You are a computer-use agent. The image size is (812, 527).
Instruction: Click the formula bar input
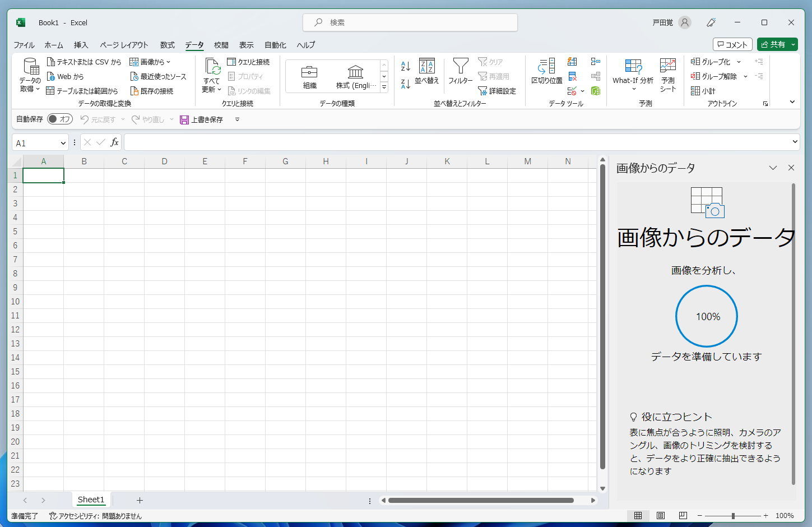pyautogui.click(x=457, y=142)
